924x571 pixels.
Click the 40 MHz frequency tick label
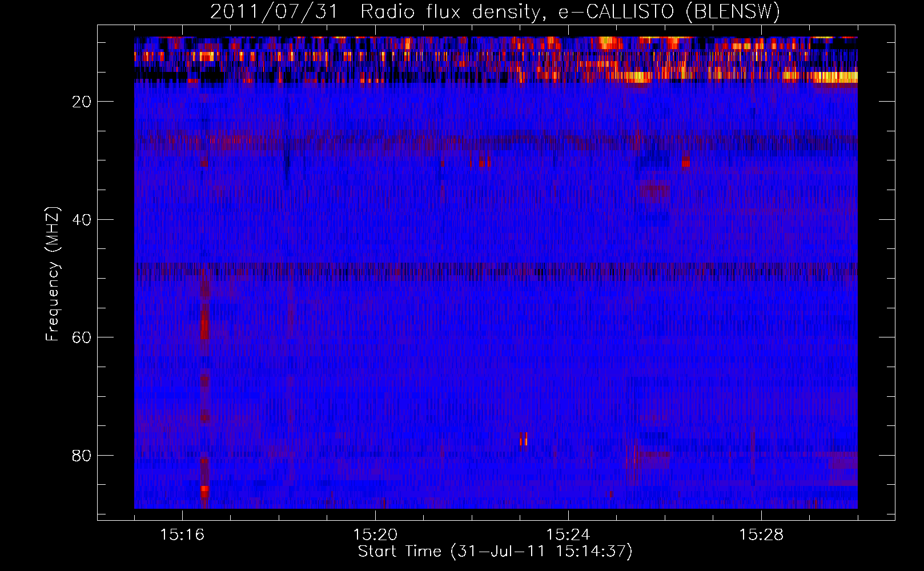(82, 220)
